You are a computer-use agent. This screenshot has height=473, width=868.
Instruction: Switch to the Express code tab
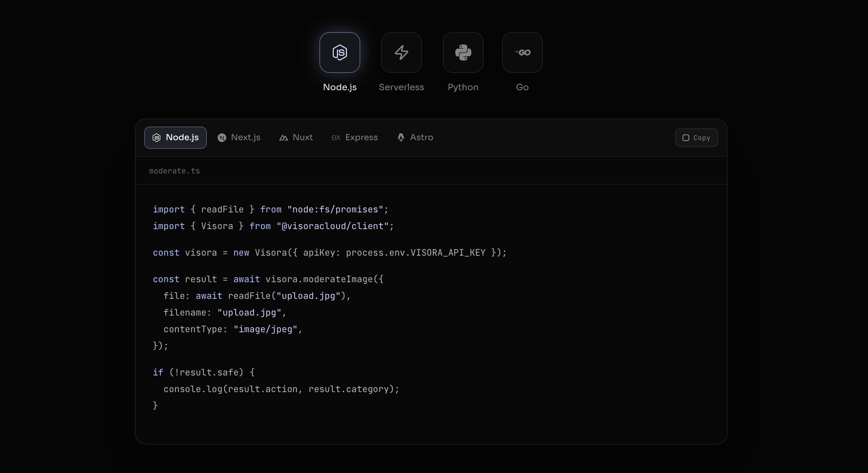354,138
